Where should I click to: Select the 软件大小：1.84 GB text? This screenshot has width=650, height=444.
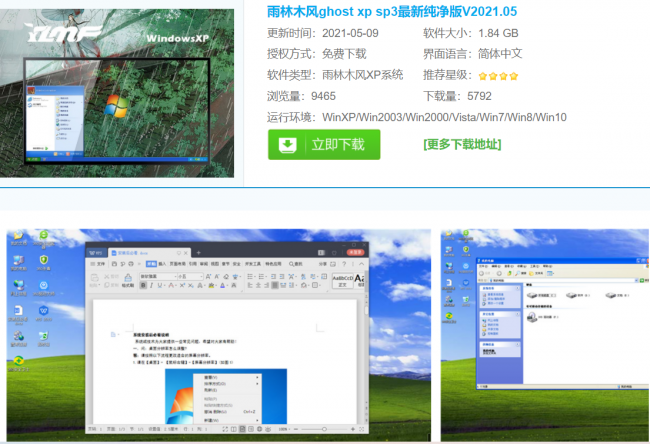click(471, 33)
